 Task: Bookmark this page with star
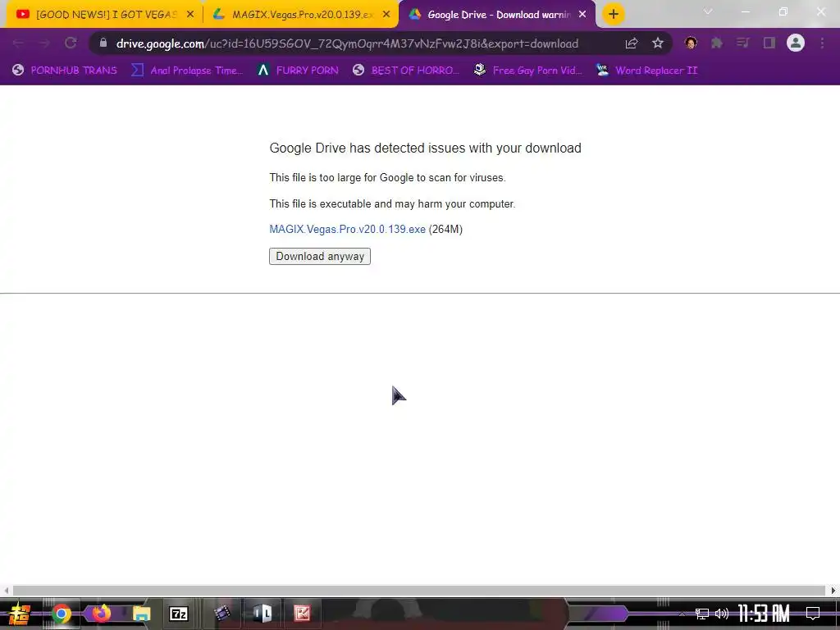[658, 43]
